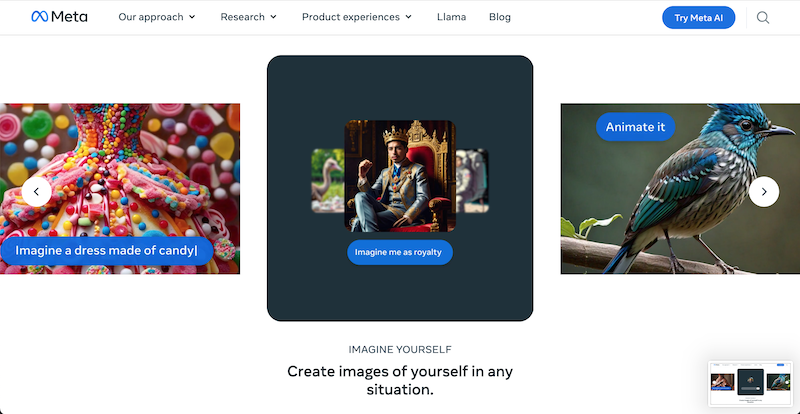Click the Imagine Yourself heading text

pyautogui.click(x=400, y=350)
